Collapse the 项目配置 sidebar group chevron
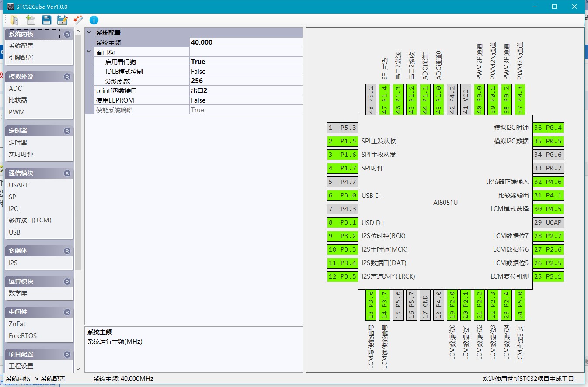588x387 pixels. 67,354
